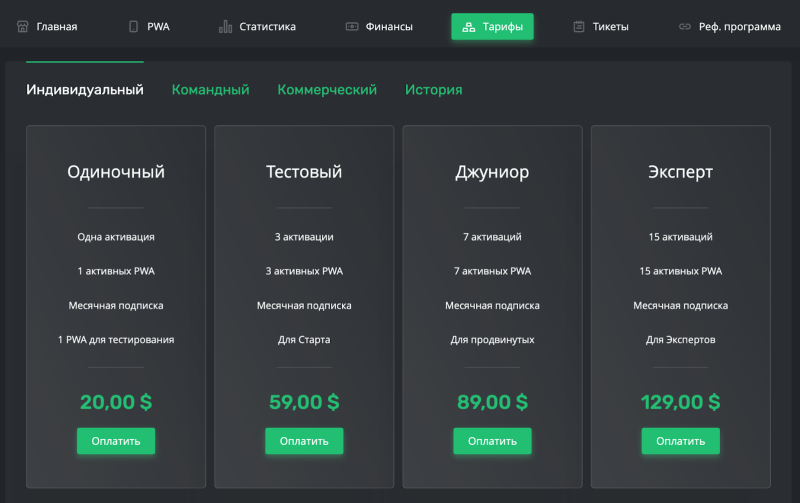Click the chain link icon beside Реф. программа
This screenshot has height=503, width=800.
685,27
